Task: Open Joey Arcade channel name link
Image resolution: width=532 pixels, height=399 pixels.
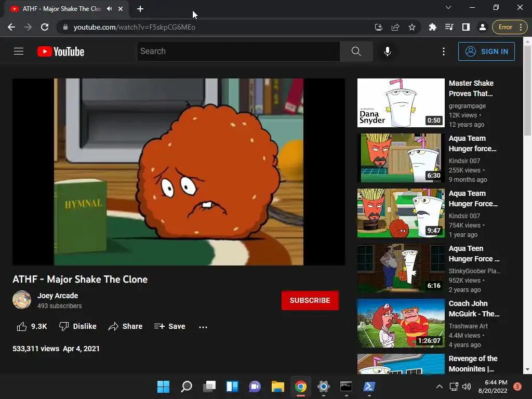Action: pyautogui.click(x=57, y=296)
